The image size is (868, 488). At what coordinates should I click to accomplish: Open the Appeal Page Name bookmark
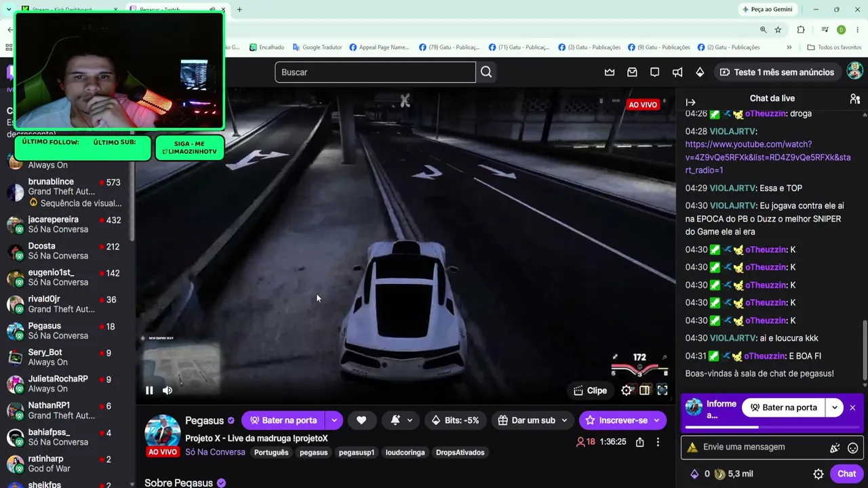click(380, 47)
